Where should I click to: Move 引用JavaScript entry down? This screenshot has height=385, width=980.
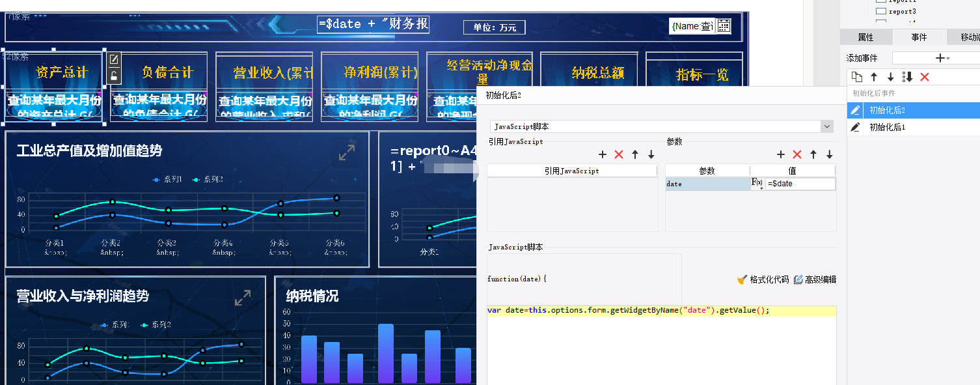[651, 154]
